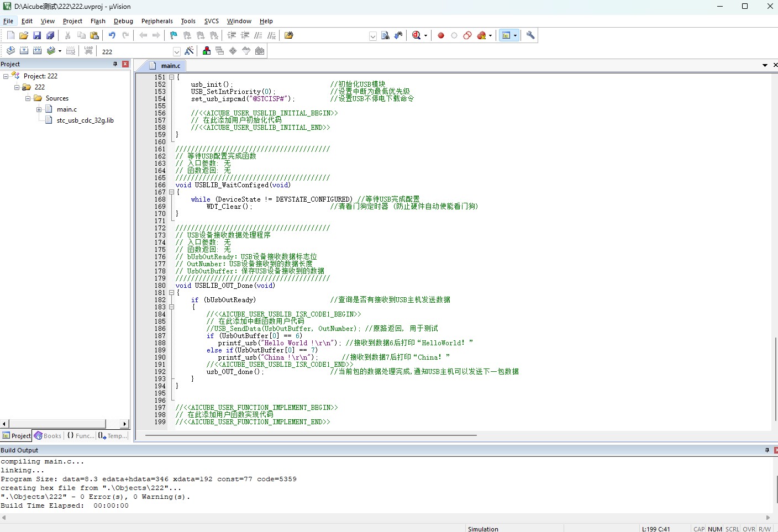Click the Batch Build icon
The image size is (778, 532).
tap(51, 51)
